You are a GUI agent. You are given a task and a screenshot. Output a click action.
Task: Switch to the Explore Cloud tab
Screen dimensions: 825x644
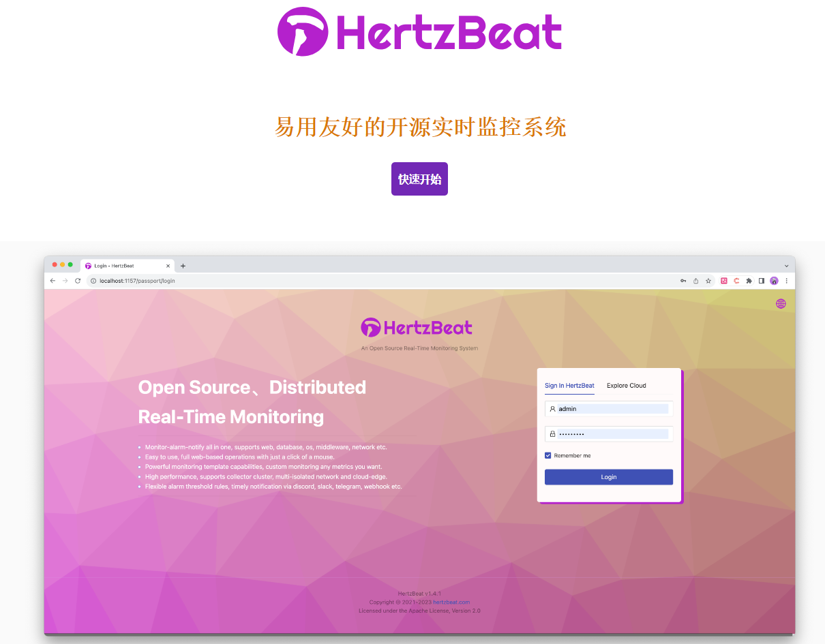pos(626,386)
